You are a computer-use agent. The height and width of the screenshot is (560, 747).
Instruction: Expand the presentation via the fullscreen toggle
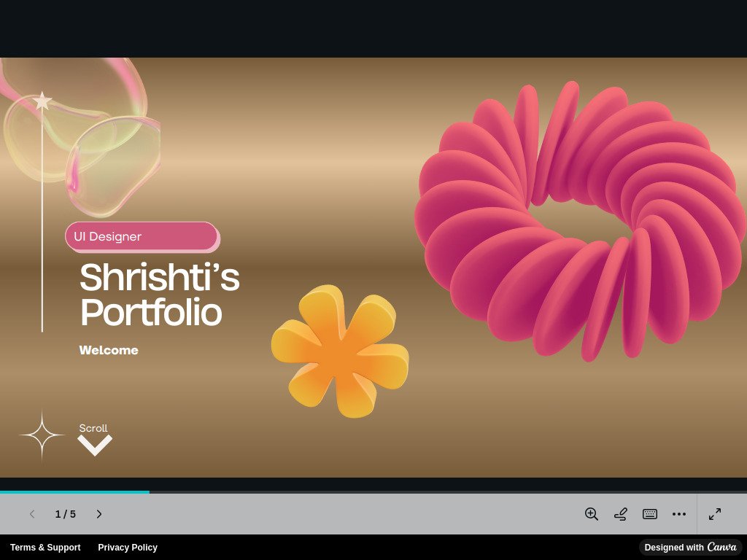(714, 514)
